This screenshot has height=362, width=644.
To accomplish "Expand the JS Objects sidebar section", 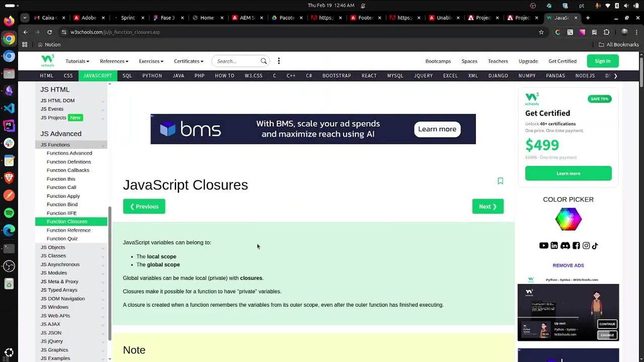I will pyautogui.click(x=71, y=247).
